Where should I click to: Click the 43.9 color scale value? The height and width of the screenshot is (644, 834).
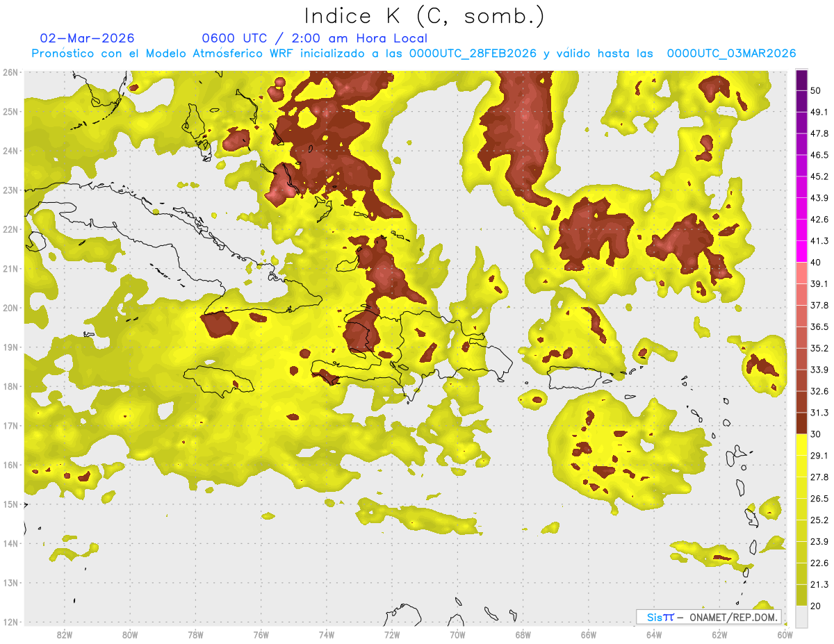click(x=819, y=198)
